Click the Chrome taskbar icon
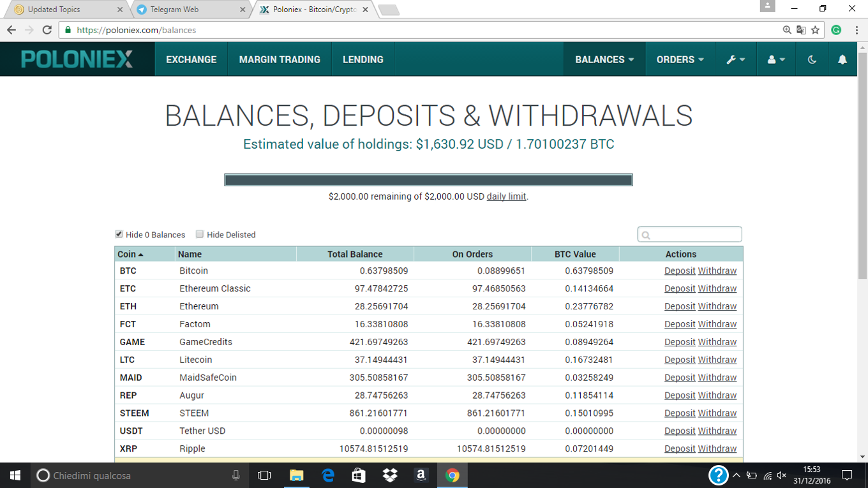 452,475
